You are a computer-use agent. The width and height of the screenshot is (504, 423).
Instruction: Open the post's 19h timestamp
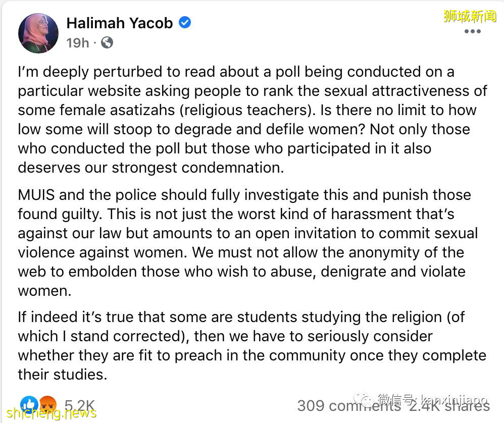click(x=77, y=42)
